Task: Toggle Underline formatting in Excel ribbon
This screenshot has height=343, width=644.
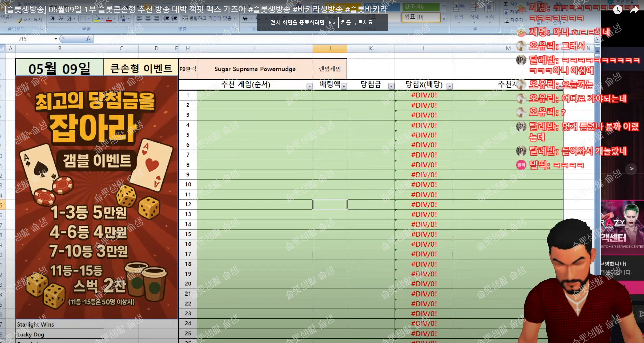Action: tap(69, 19)
